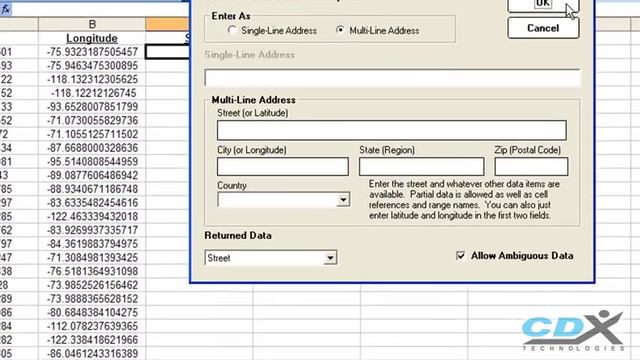
Task: Select cell with -86.0461243316389
Action: tap(92, 353)
